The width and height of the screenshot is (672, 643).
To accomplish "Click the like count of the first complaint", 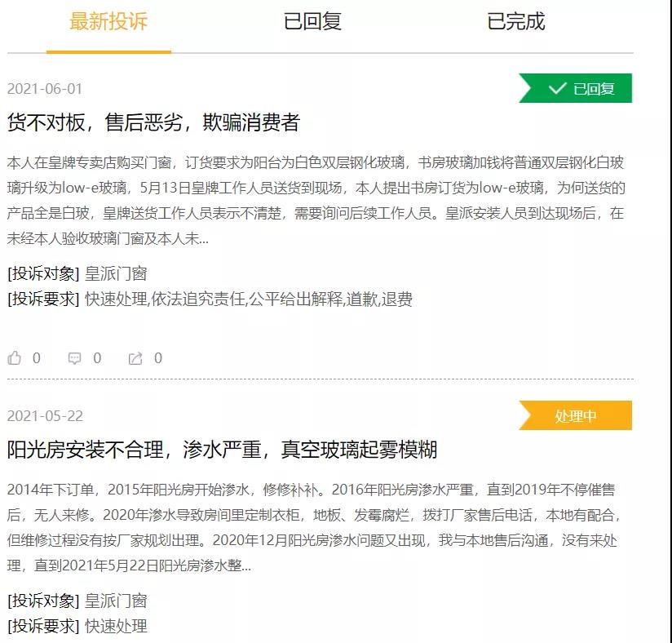I will point(37,357).
